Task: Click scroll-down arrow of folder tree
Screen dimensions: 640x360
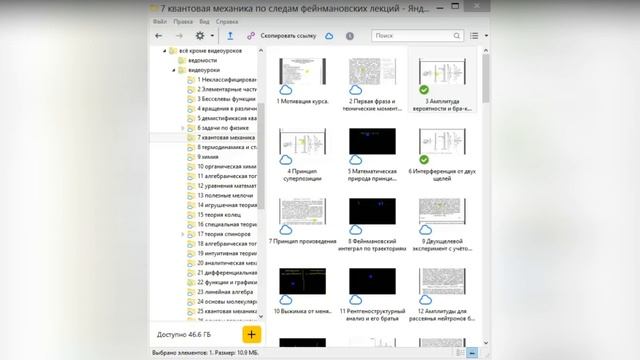Action: [261, 316]
